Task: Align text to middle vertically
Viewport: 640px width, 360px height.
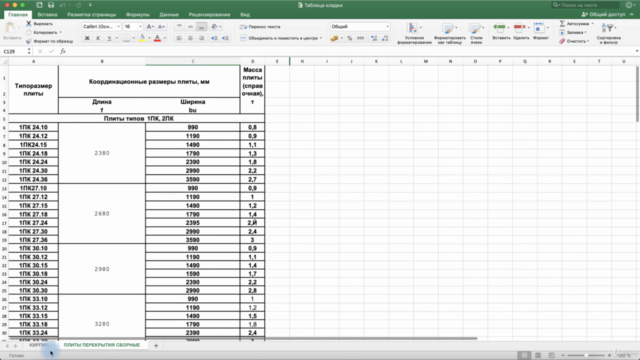Action: tap(190, 27)
